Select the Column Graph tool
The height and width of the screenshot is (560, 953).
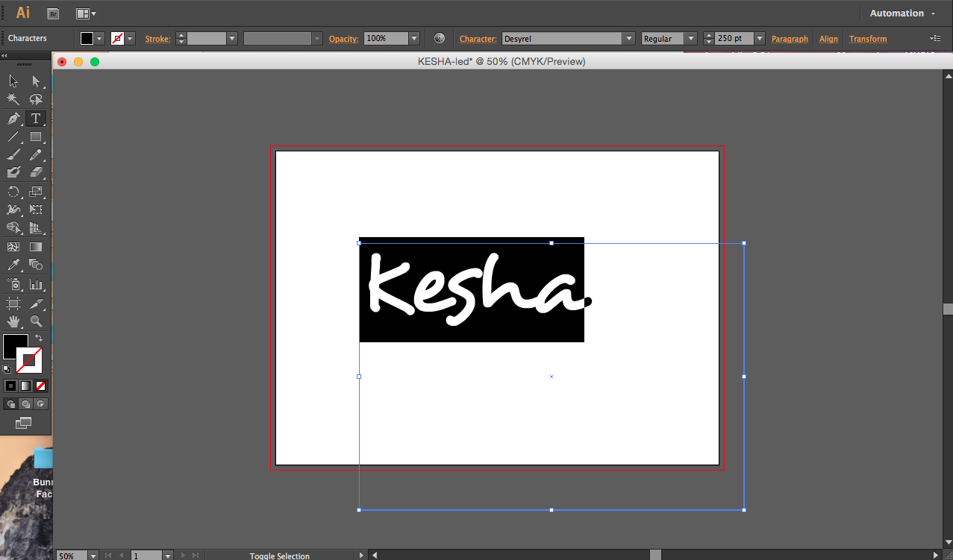[x=36, y=284]
